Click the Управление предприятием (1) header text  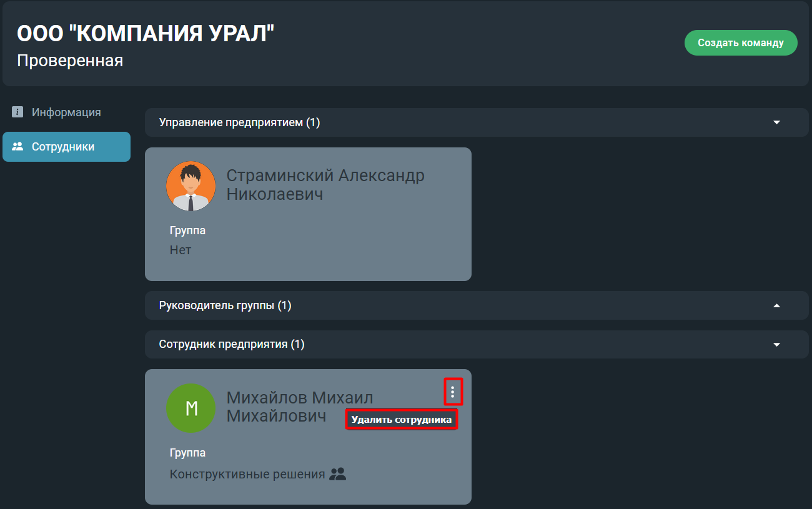click(239, 122)
